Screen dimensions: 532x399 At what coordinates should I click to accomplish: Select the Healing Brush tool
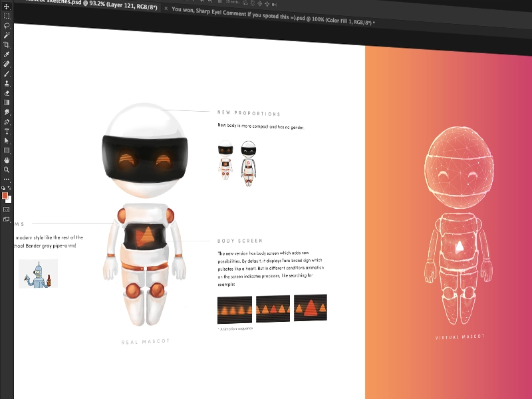pos(7,64)
